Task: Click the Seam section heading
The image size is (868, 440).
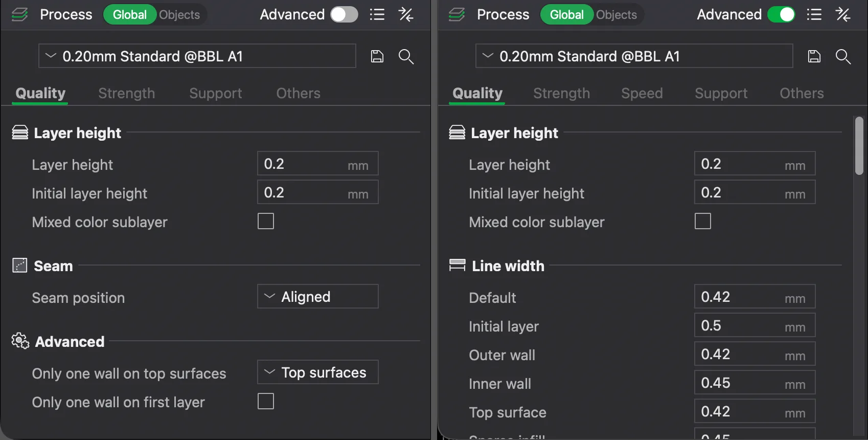Action: (53, 266)
